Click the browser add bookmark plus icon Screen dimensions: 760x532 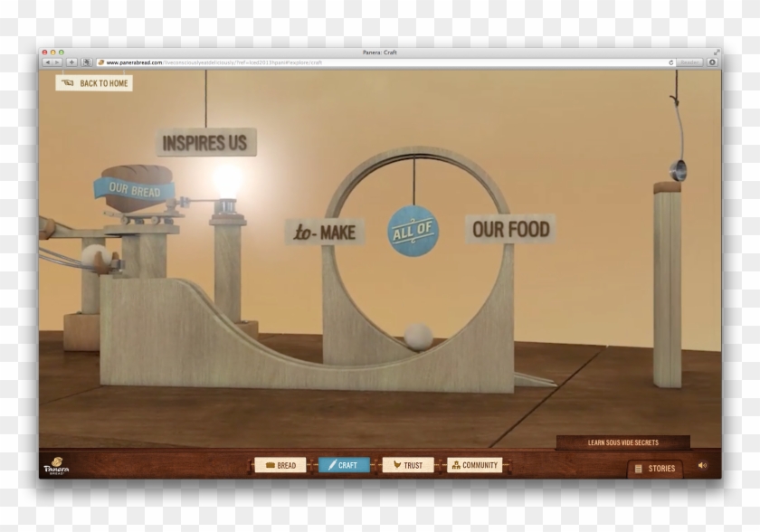tap(71, 62)
